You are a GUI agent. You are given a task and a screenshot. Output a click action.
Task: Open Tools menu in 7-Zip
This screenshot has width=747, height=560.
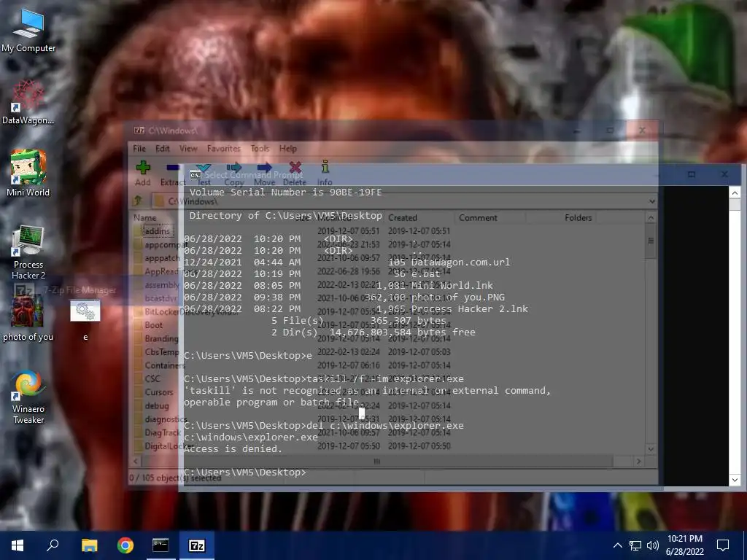(260, 149)
